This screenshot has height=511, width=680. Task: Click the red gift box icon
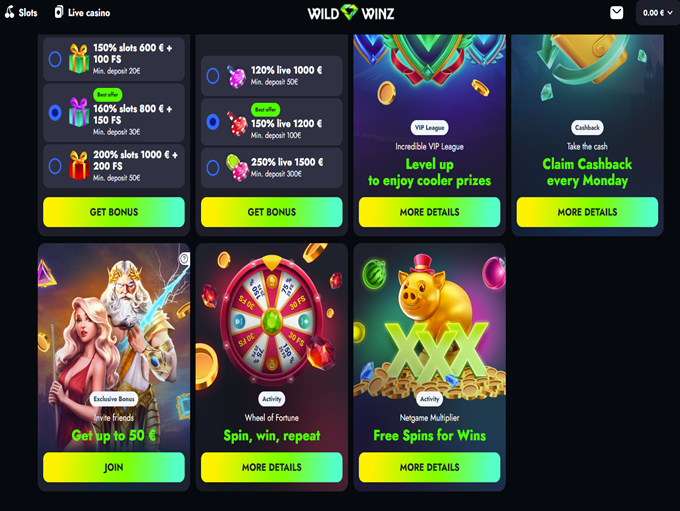click(78, 165)
